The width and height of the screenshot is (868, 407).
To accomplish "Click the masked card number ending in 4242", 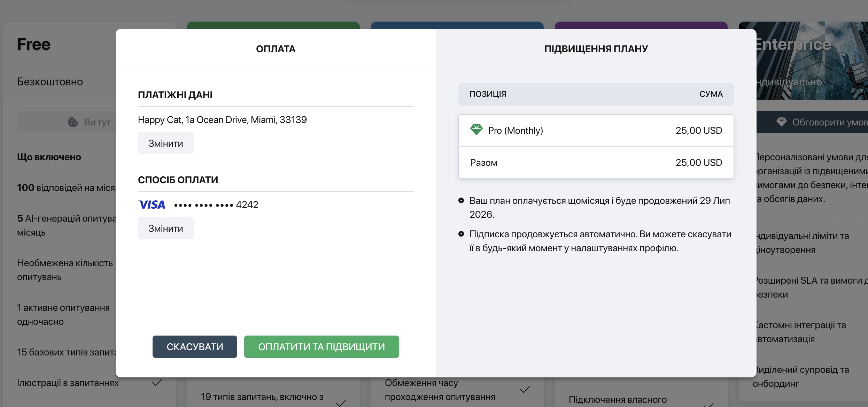I will [216, 205].
